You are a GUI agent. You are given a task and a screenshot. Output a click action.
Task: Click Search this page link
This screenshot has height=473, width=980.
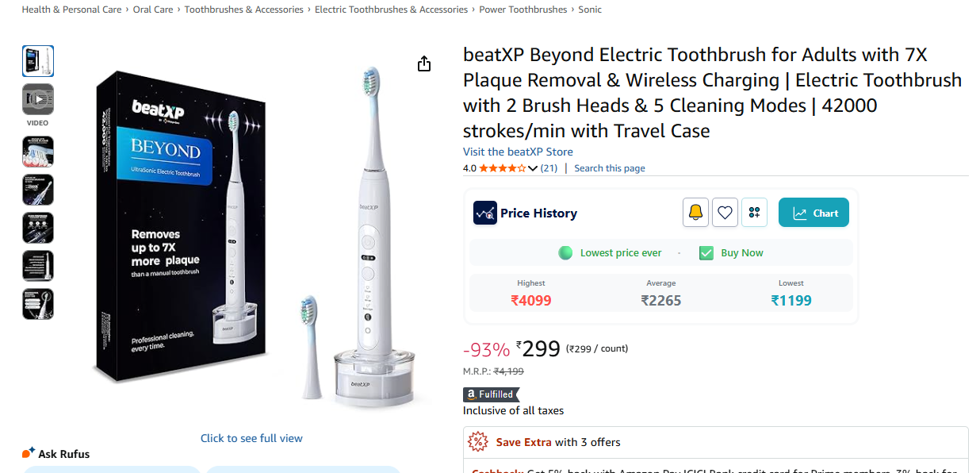point(609,168)
